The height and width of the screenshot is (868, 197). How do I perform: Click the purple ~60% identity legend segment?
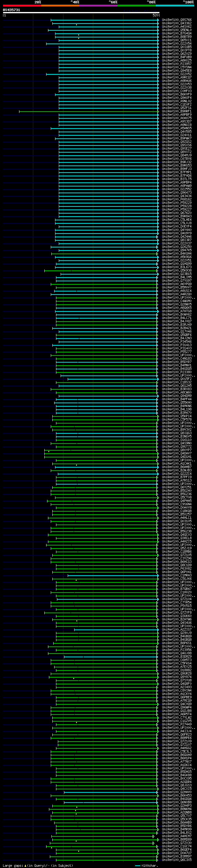pos(99,6)
